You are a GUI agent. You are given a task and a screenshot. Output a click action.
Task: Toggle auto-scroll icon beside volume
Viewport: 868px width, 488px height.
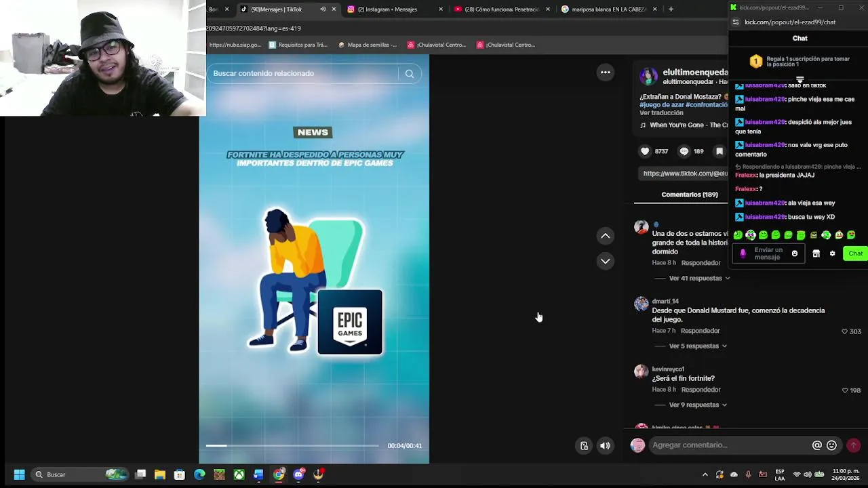coord(584,445)
